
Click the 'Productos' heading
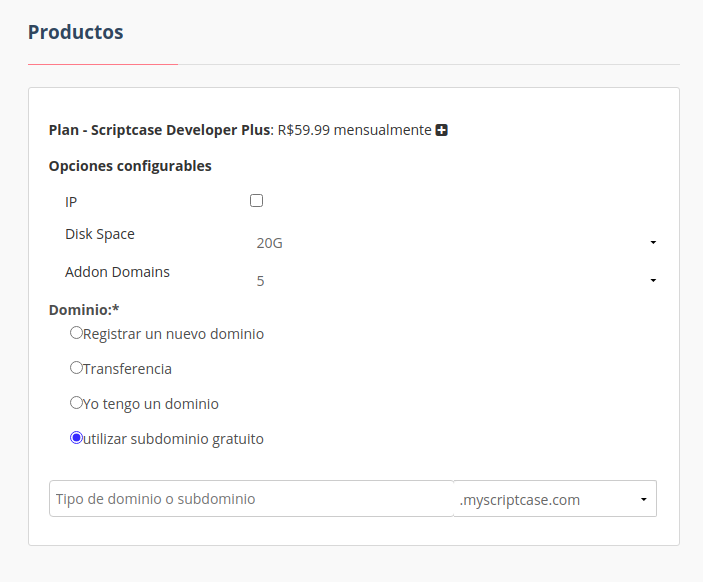pyautogui.click(x=75, y=32)
